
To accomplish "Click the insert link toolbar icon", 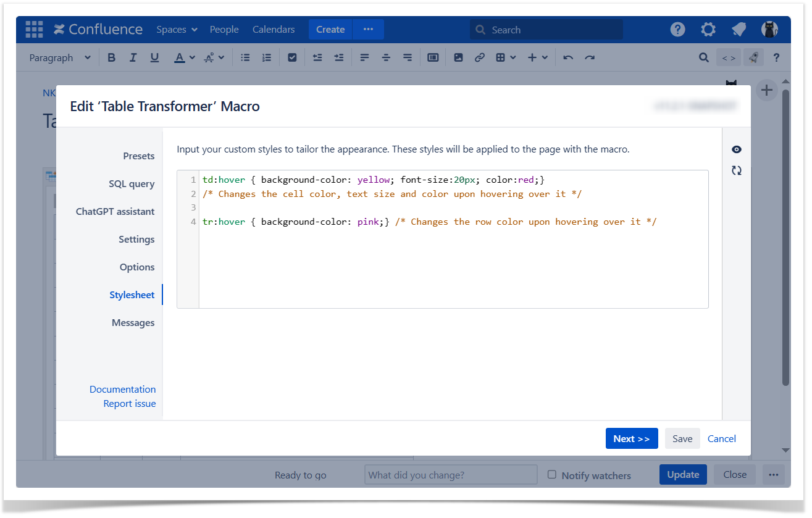I will click(x=479, y=57).
